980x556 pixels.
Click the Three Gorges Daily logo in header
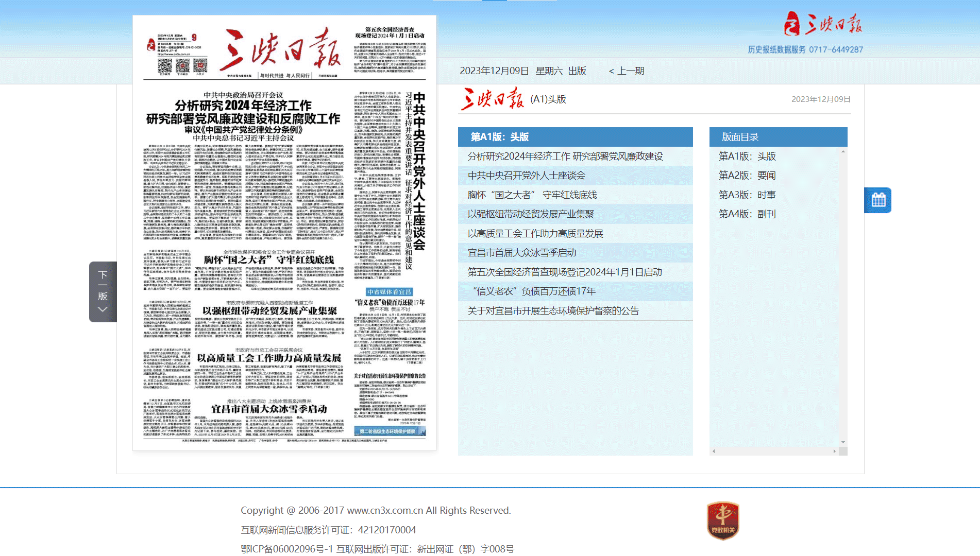823,24
